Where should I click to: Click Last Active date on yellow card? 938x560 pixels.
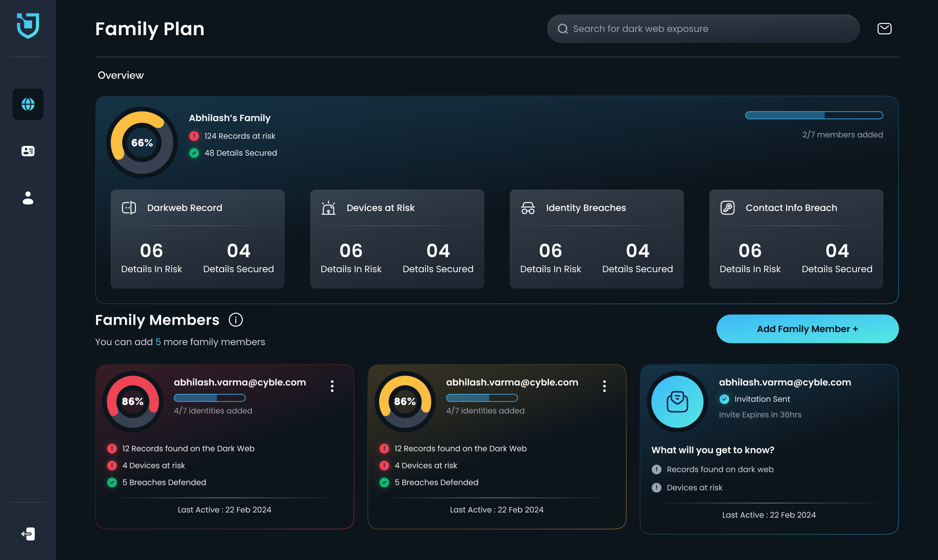497,510
